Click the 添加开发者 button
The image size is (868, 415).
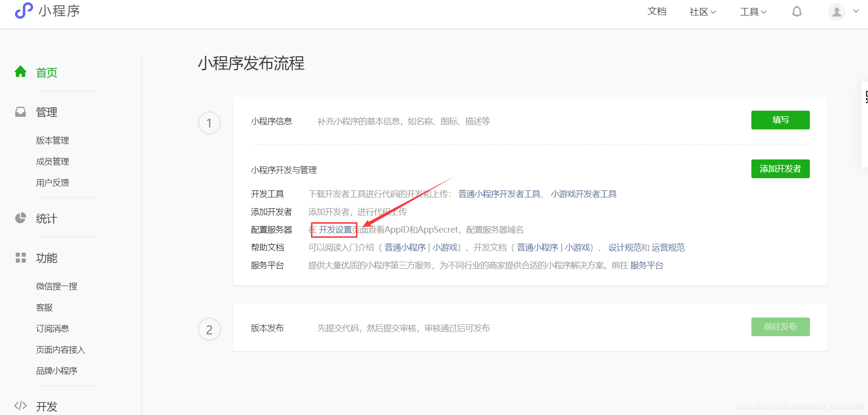click(x=780, y=169)
